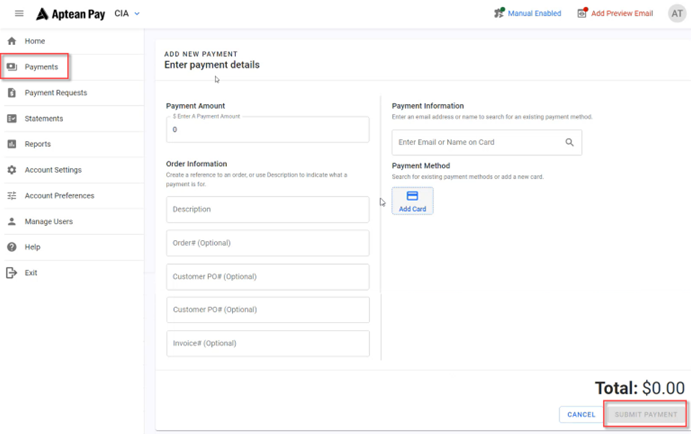Click the Account Settings gear icon
Viewport: 691px width, 434px height.
click(12, 170)
